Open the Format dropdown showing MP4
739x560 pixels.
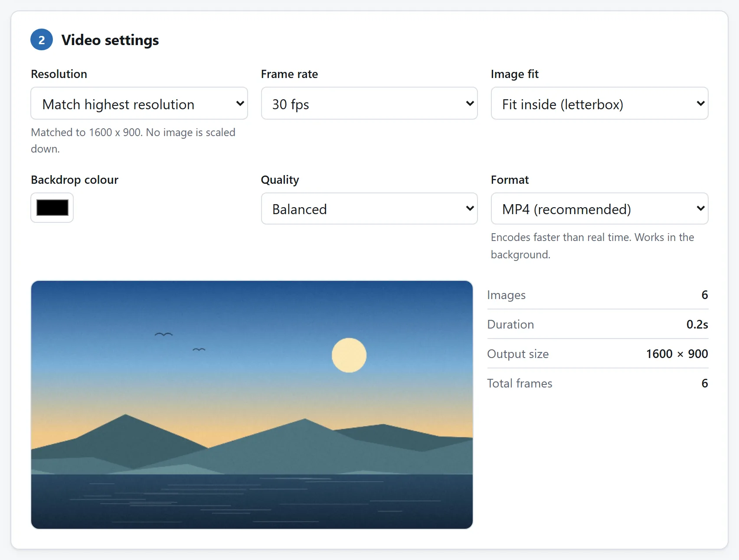pyautogui.click(x=599, y=209)
